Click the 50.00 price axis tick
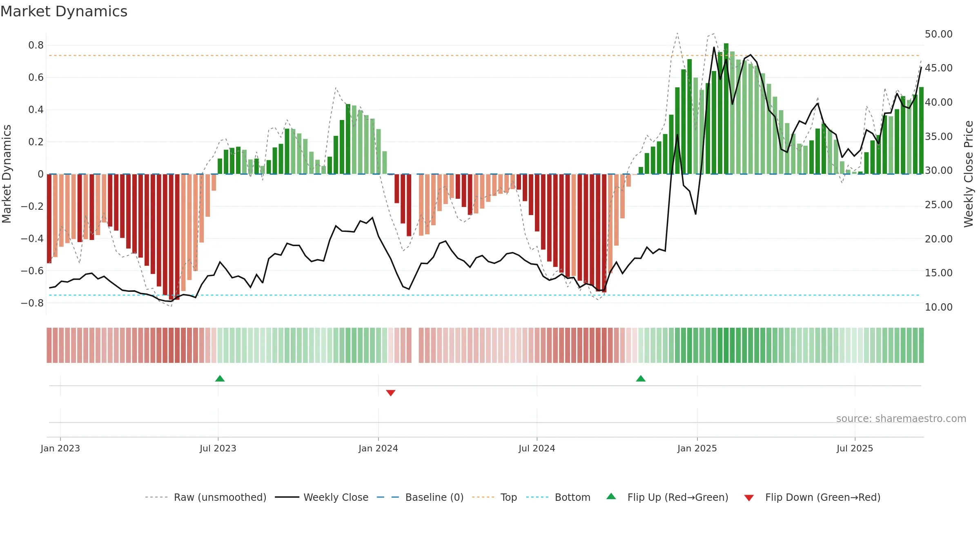 click(938, 34)
